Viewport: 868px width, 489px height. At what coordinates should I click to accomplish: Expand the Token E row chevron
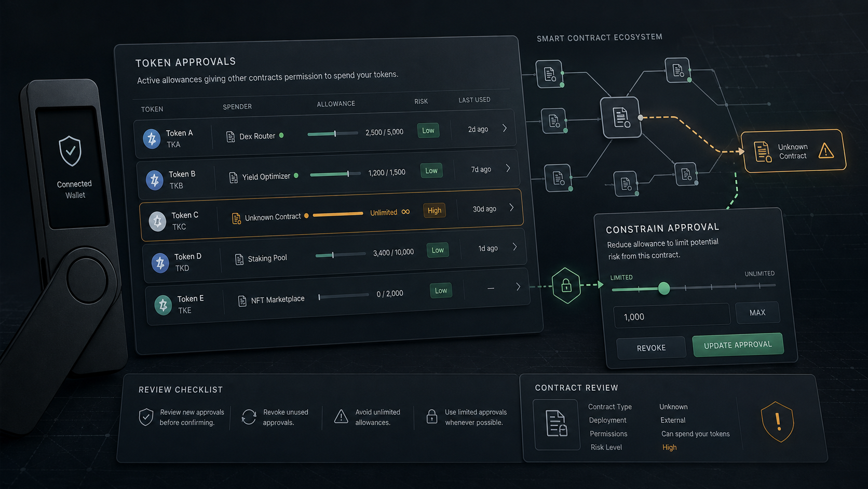(518, 287)
